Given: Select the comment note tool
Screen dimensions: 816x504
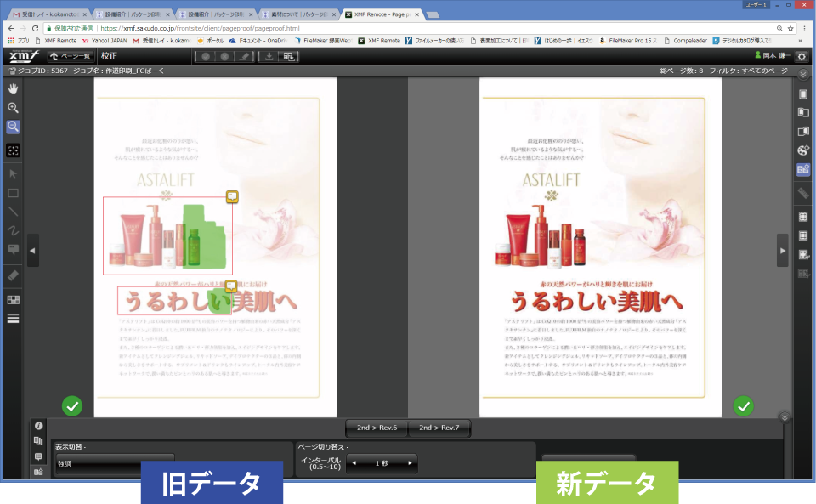Looking at the screenshot, I should coord(13,250).
